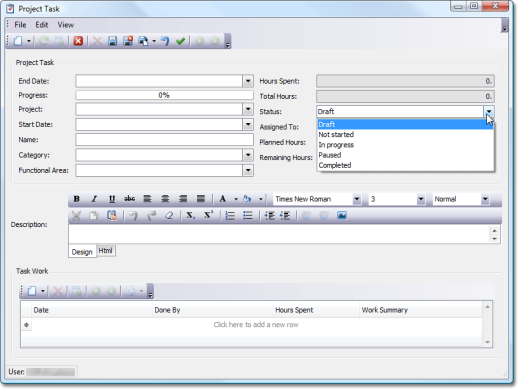Insert a bulleted list
Viewport: 518px width, 389px height.
248,216
